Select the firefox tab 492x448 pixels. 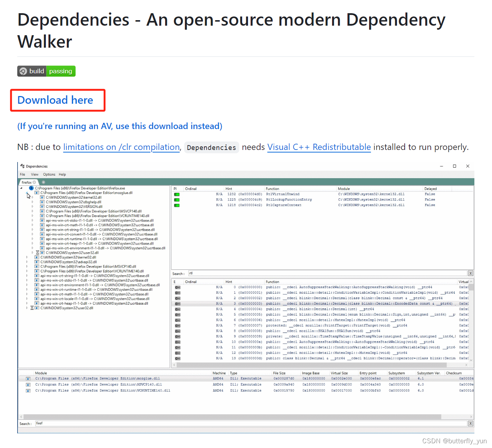[x=26, y=182]
